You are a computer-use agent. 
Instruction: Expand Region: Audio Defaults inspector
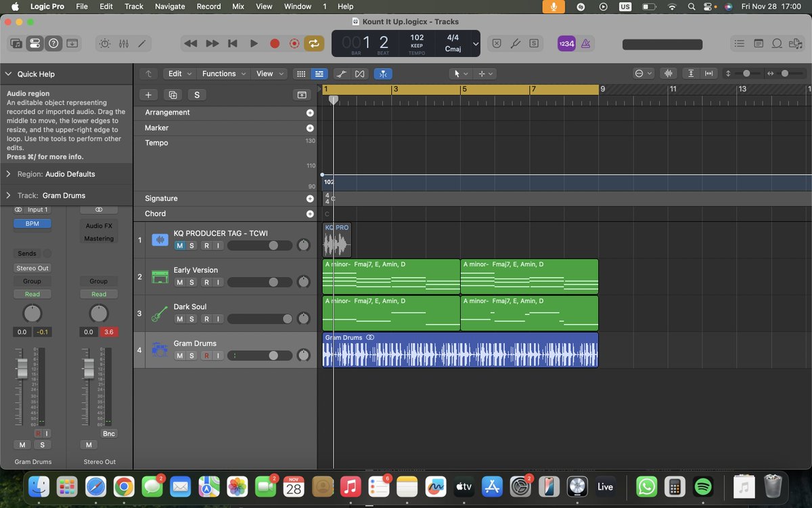[8, 174]
